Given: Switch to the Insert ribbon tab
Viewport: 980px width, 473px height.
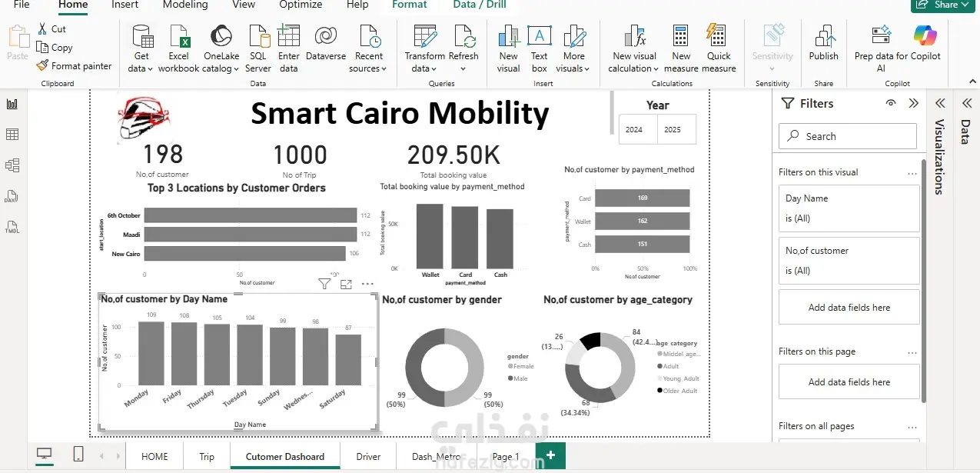Looking at the screenshot, I should coord(125,5).
